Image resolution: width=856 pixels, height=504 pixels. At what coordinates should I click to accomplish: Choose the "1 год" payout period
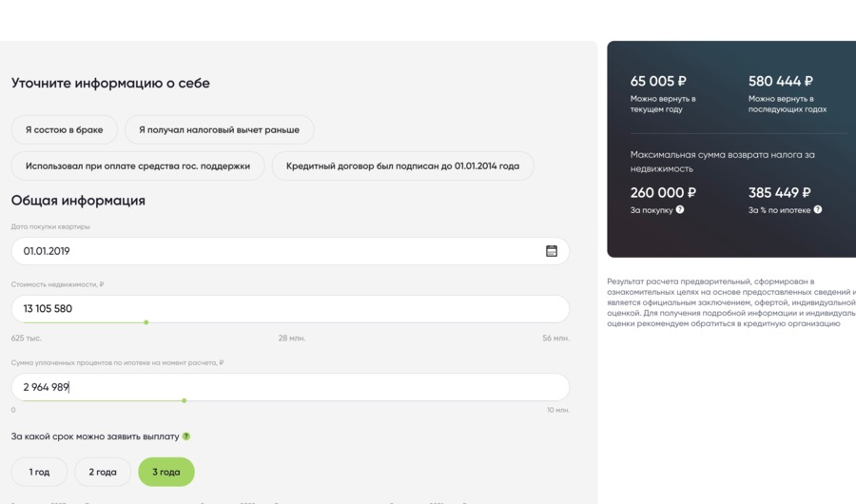pyautogui.click(x=39, y=472)
